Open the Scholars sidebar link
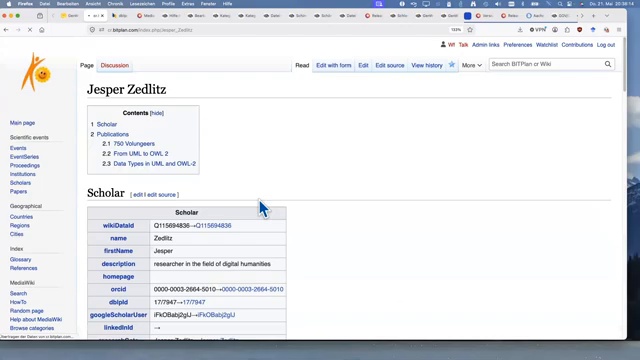 (x=20, y=183)
